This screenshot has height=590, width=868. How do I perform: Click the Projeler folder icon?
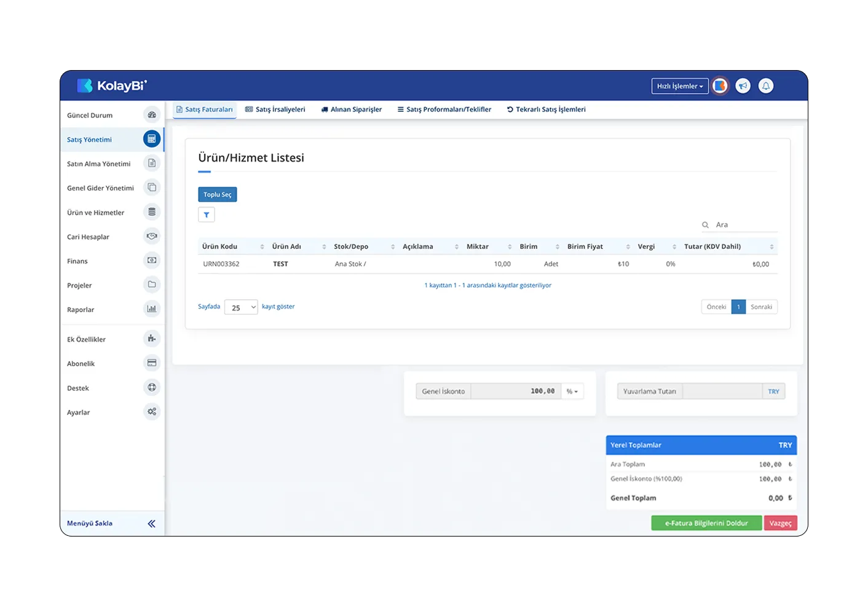point(152,285)
